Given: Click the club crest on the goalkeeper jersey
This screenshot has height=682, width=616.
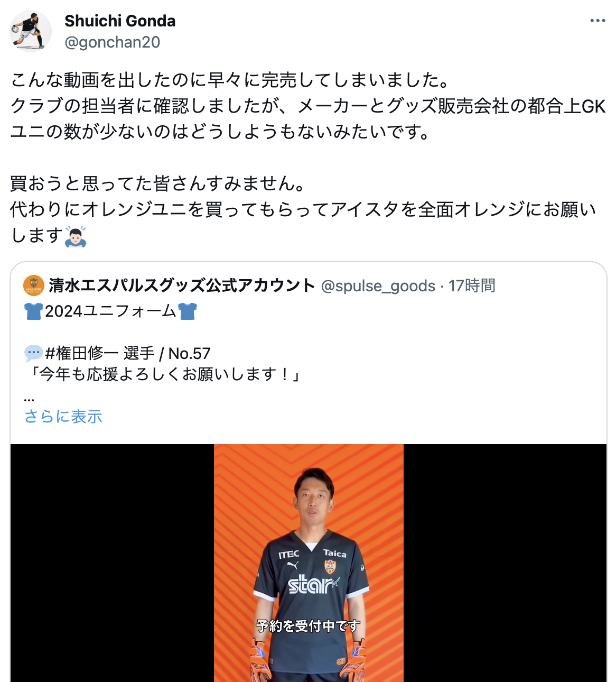Looking at the screenshot, I should (330, 567).
